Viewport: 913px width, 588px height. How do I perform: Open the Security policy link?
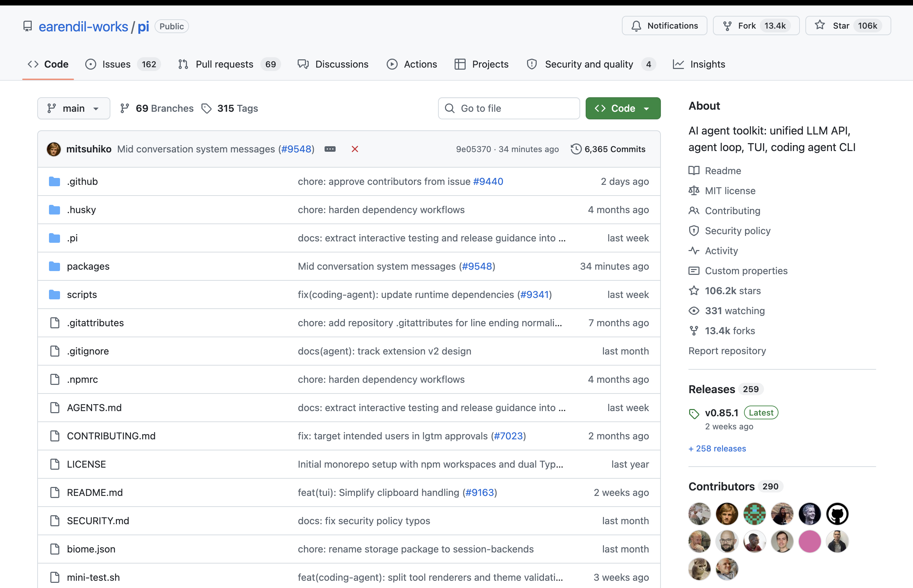tap(730, 231)
